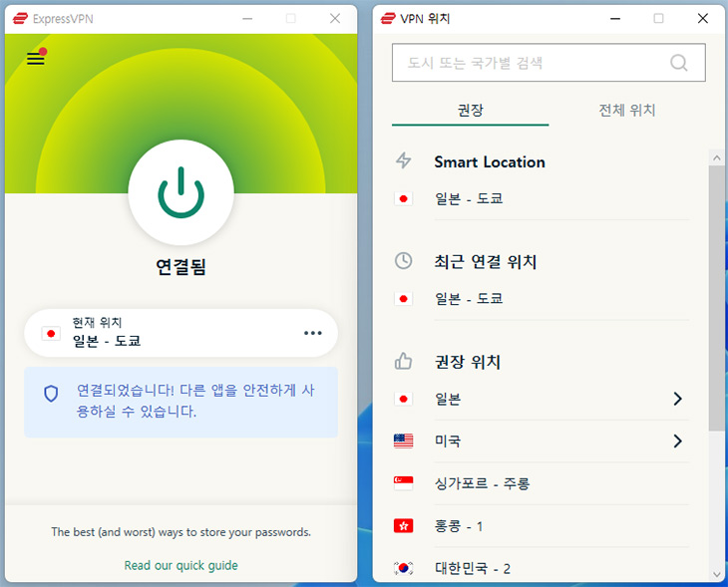Click the search field for city or country
This screenshot has height=587, width=728.
[548, 63]
